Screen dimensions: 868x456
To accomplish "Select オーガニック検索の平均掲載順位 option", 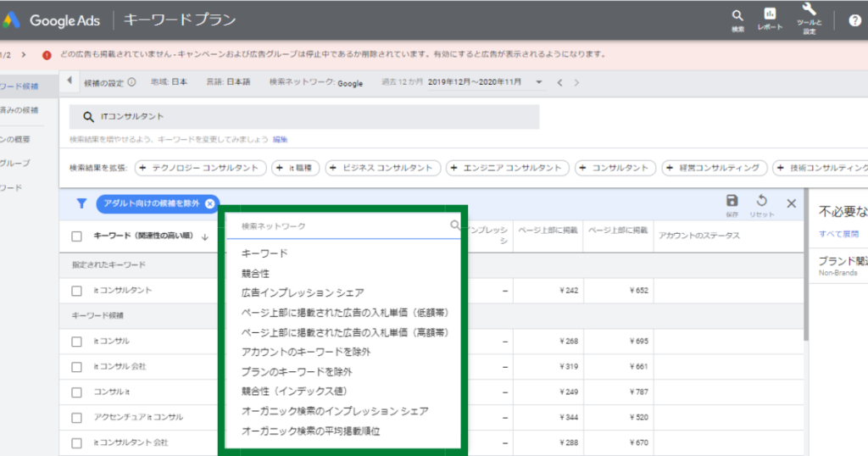I will (x=310, y=431).
